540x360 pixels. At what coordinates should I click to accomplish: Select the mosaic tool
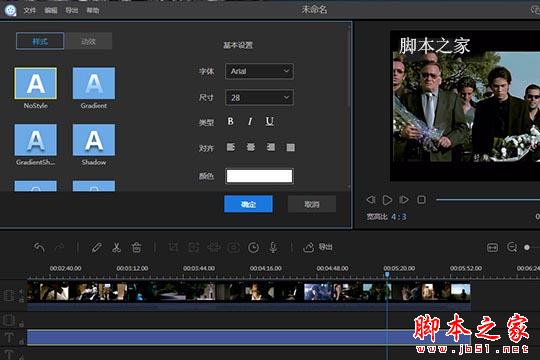214,247
